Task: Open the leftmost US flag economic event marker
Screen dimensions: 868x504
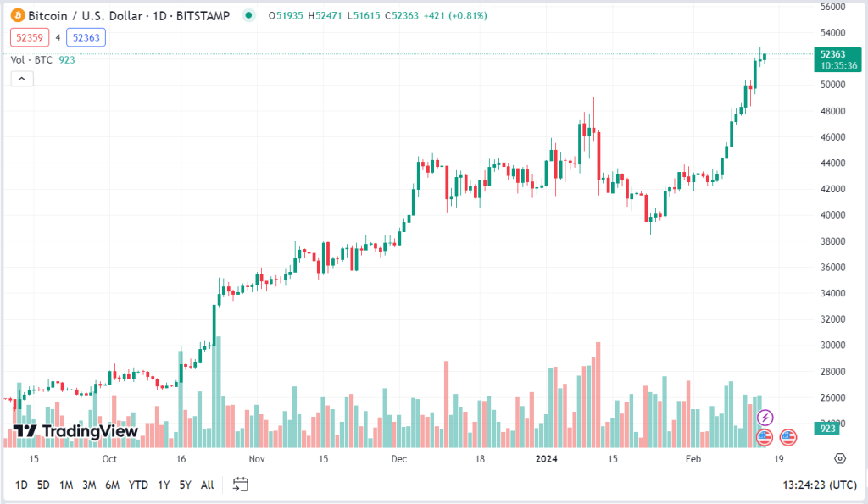Action: pos(765,437)
